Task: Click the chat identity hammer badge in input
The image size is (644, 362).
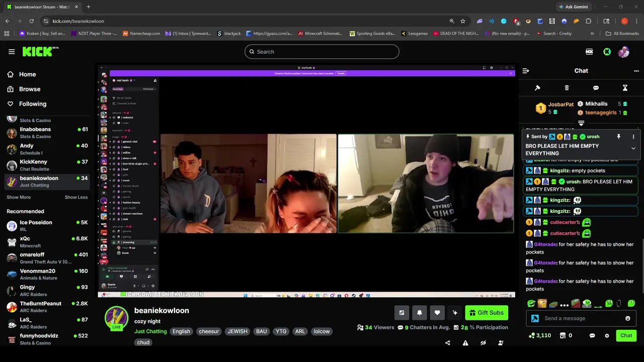Action: tap(535, 318)
